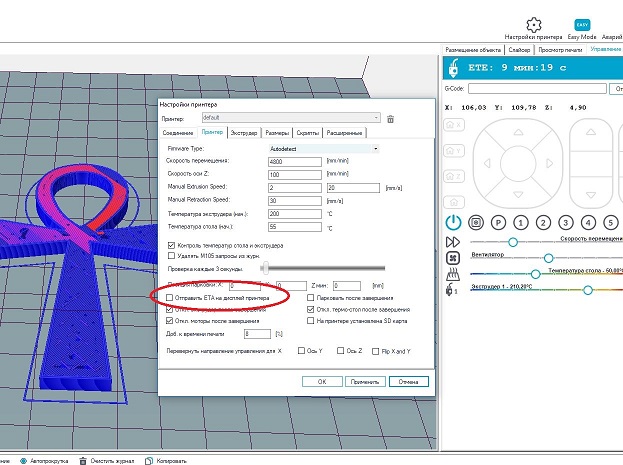Image resolution: width=623 pixels, height=465 pixels.
Task: Run custom script button 2
Action: (x=543, y=223)
